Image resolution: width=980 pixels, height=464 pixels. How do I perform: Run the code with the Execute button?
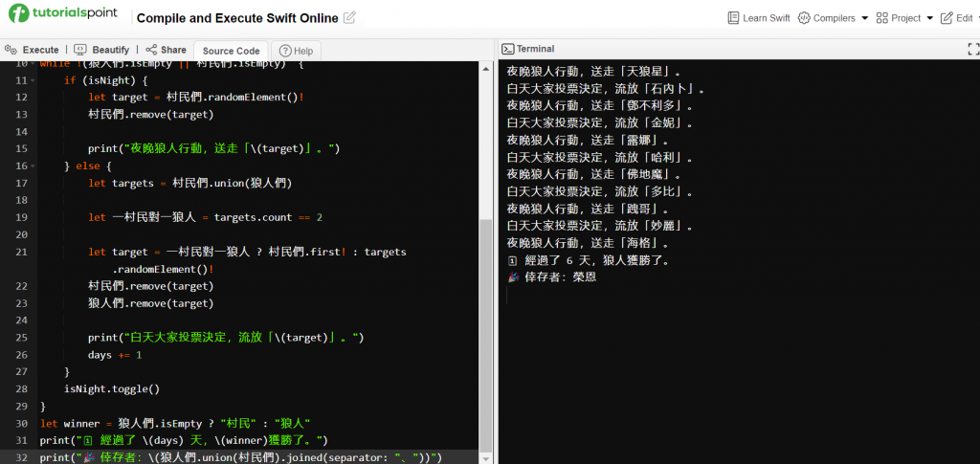click(x=32, y=50)
